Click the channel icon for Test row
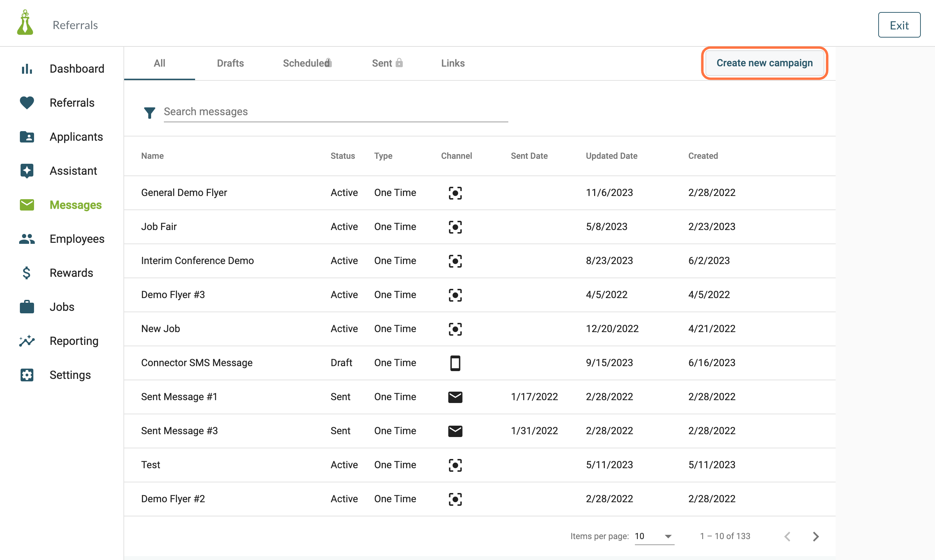The height and width of the screenshot is (560, 935). click(x=455, y=465)
